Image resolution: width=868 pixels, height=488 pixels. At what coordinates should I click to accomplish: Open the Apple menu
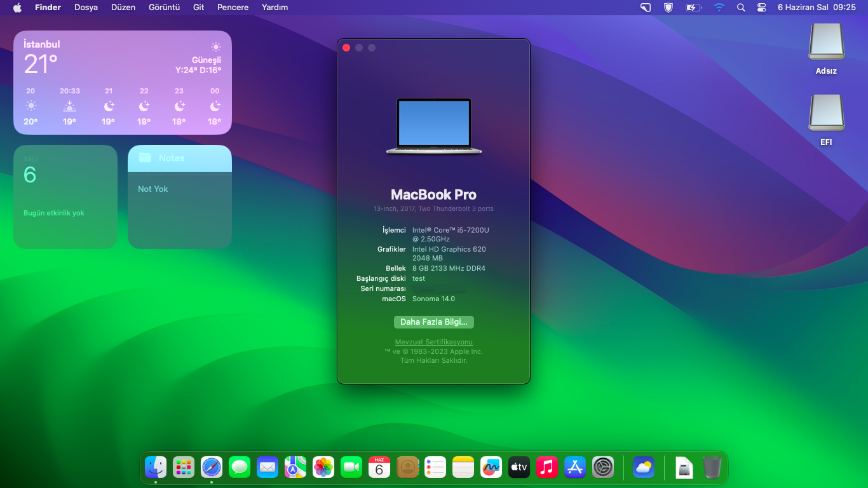17,8
